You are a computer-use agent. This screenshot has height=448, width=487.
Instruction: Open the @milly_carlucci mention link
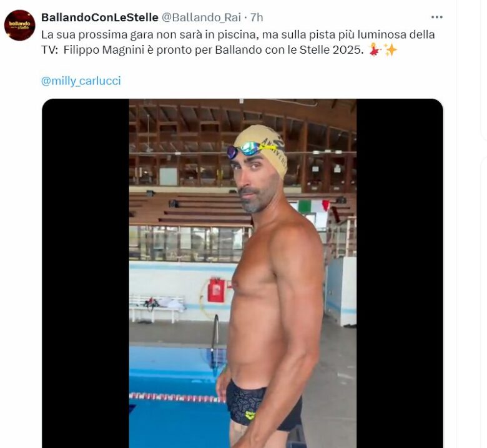pyautogui.click(x=81, y=81)
